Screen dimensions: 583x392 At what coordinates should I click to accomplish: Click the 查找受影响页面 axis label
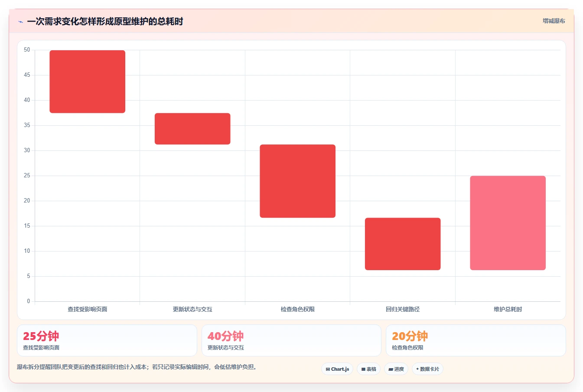[x=88, y=309]
